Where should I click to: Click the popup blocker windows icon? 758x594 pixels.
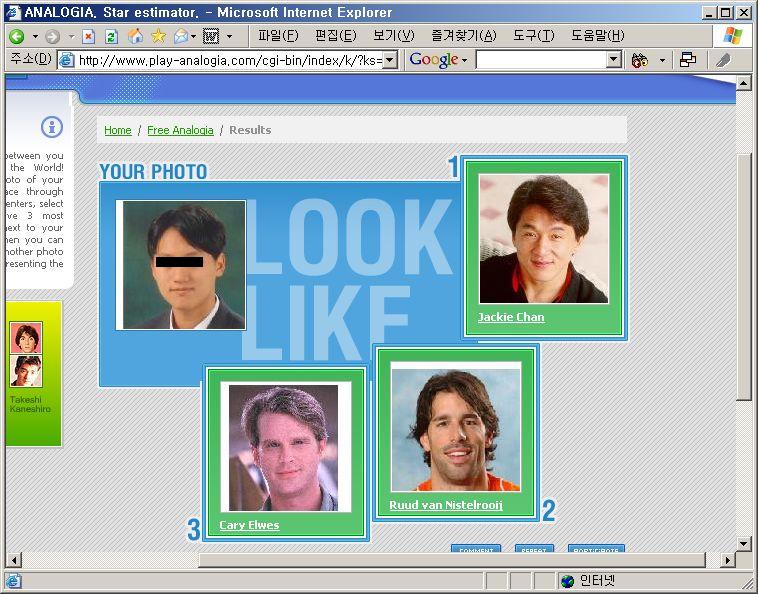pyautogui.click(x=687, y=60)
